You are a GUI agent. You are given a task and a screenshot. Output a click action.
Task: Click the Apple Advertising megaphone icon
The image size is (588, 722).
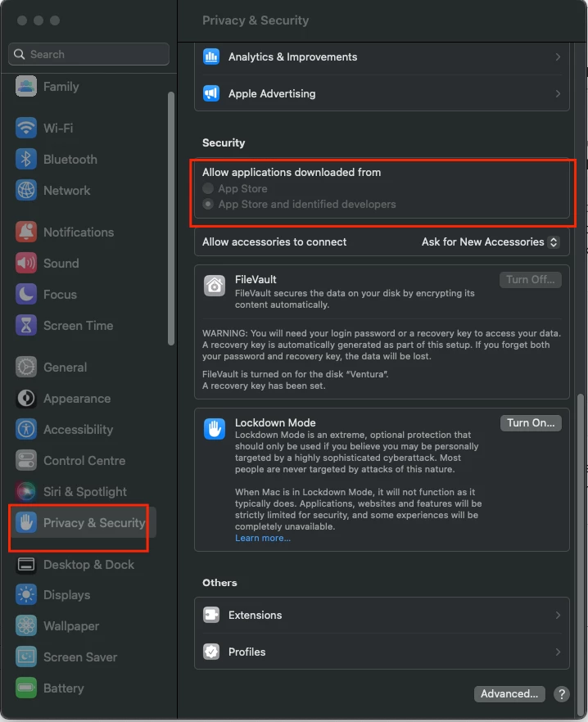(211, 93)
